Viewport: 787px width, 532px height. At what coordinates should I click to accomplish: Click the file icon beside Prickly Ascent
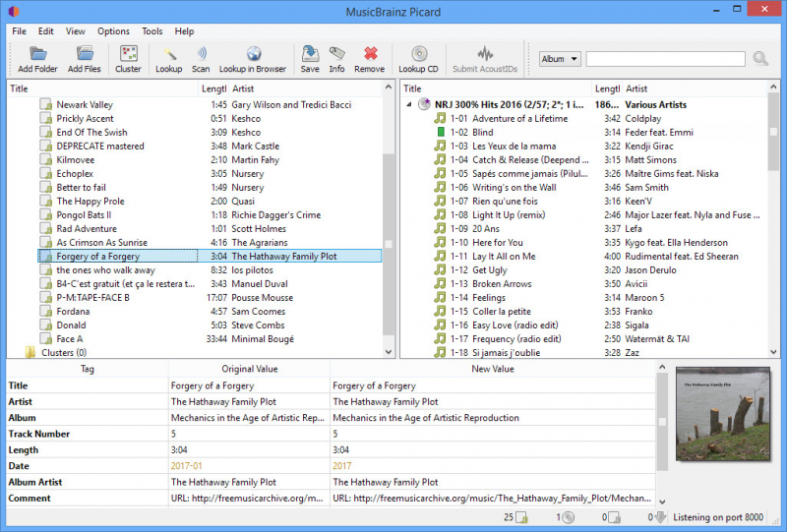pyautogui.click(x=45, y=118)
